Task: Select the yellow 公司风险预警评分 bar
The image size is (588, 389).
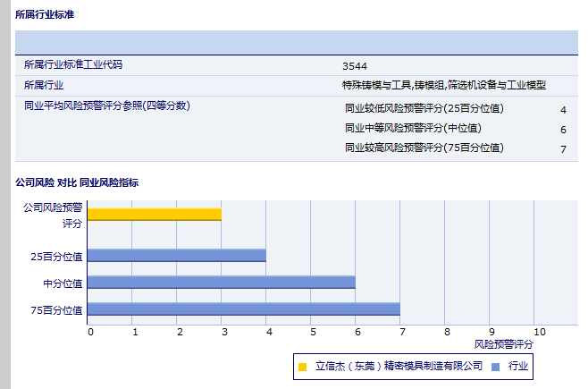Action: pyautogui.click(x=155, y=214)
